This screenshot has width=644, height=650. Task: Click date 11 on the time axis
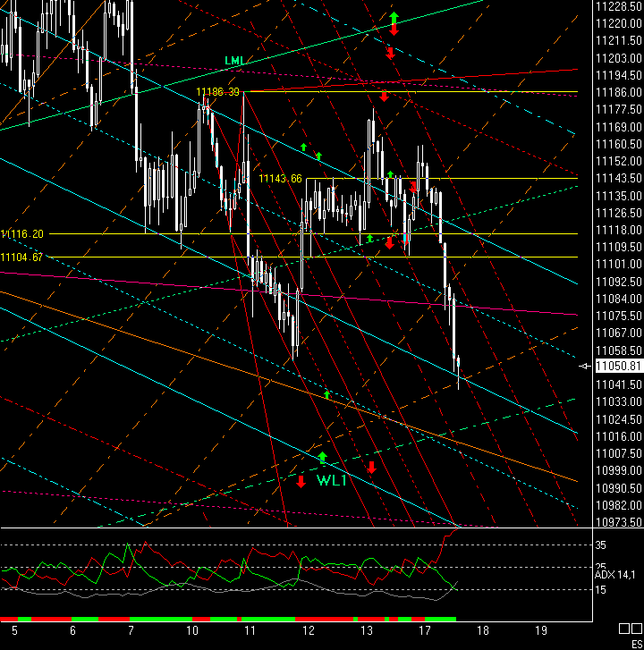[250, 631]
